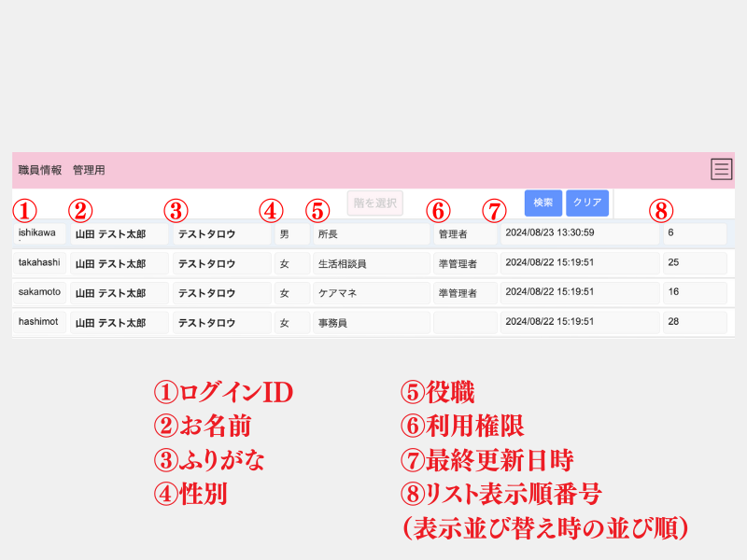The height and width of the screenshot is (560, 747).
Task: Open the hamburger menu icon
Action: coord(721,169)
